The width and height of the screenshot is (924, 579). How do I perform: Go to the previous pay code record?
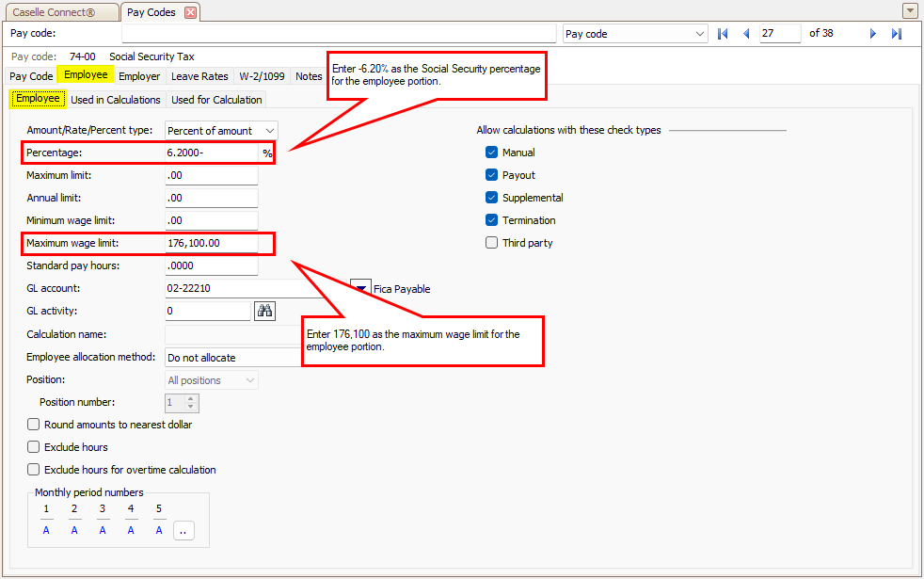(x=746, y=34)
